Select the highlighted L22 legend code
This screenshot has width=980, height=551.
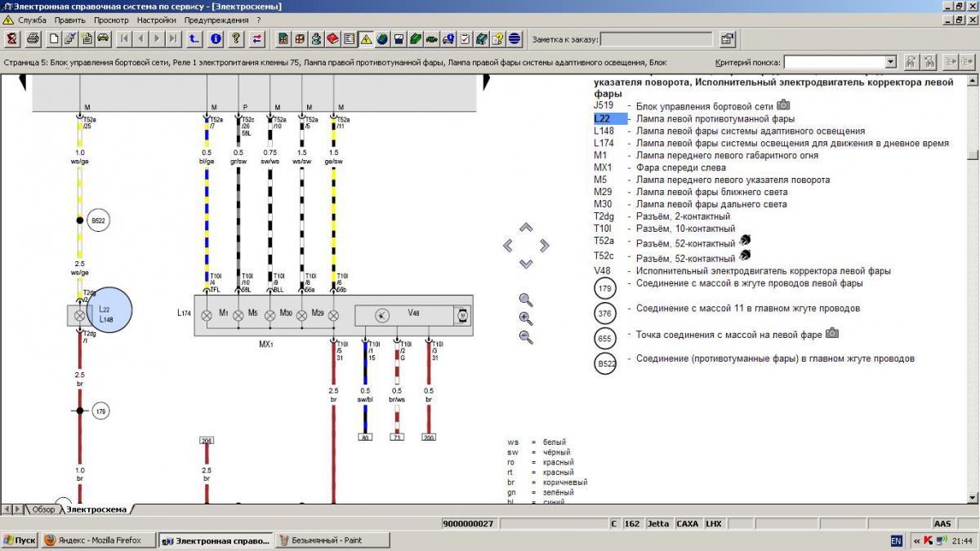tap(610, 118)
